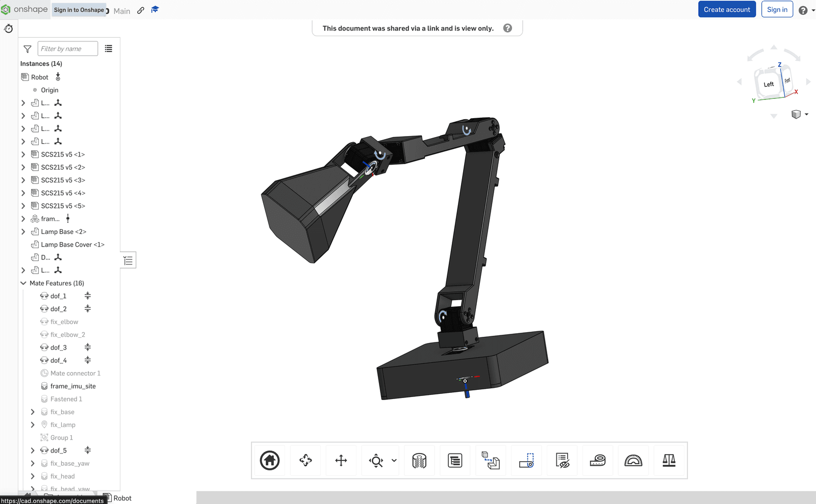816x504 pixels.
Task: Expand the dof_5 mate feature
Action: [33, 450]
